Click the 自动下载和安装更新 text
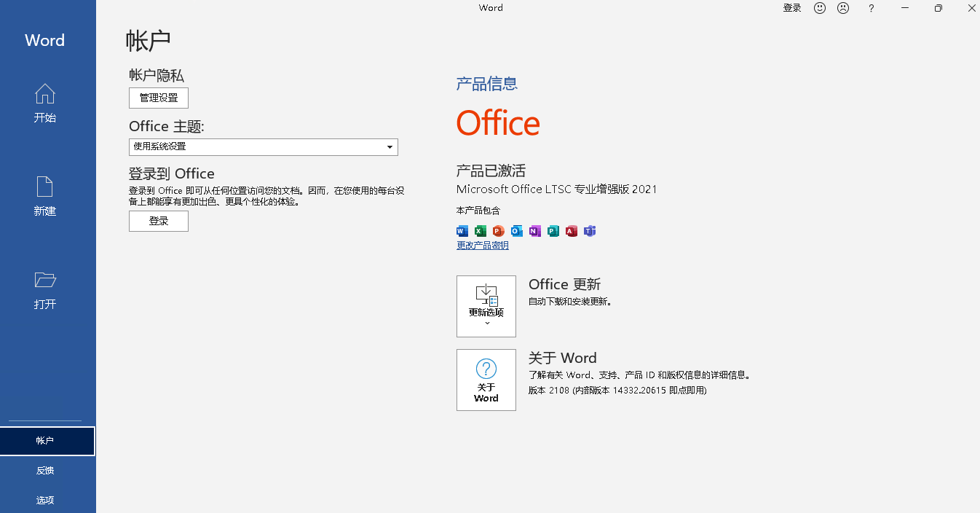 coord(570,302)
